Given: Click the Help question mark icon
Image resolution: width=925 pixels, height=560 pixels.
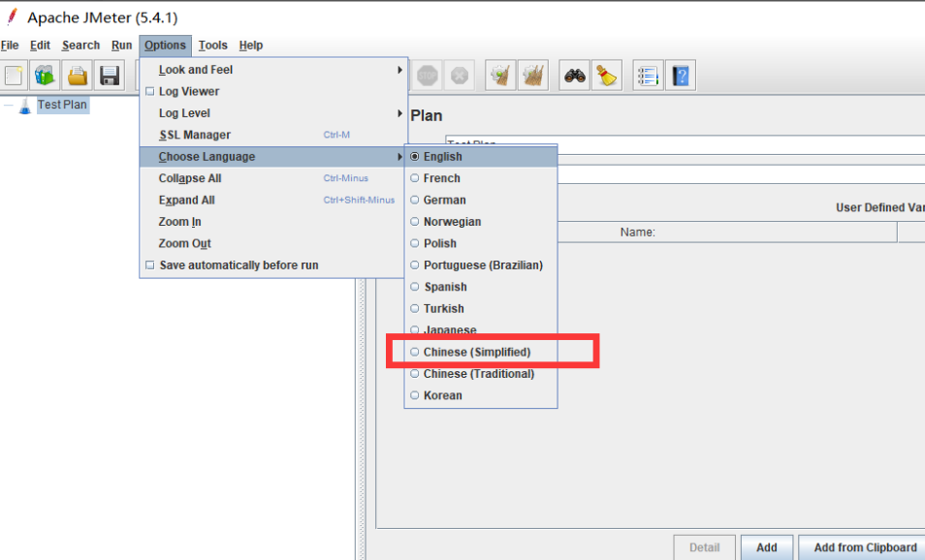Looking at the screenshot, I should pos(681,76).
